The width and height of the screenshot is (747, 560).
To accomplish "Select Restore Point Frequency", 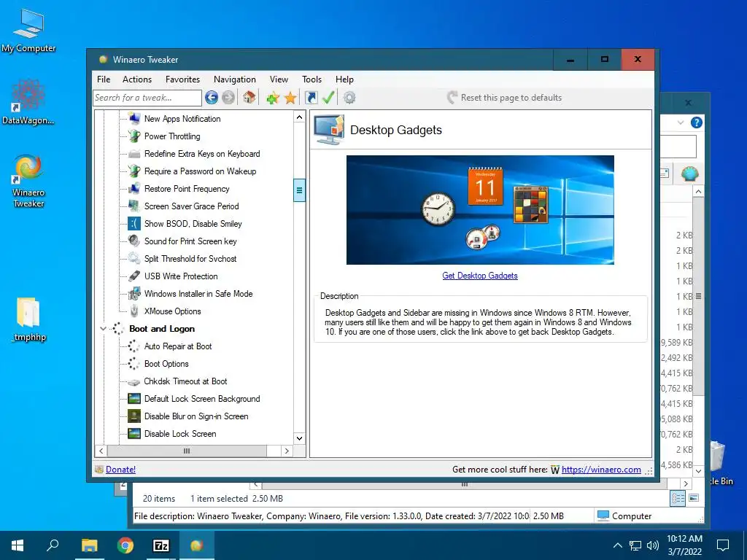I will point(187,189).
